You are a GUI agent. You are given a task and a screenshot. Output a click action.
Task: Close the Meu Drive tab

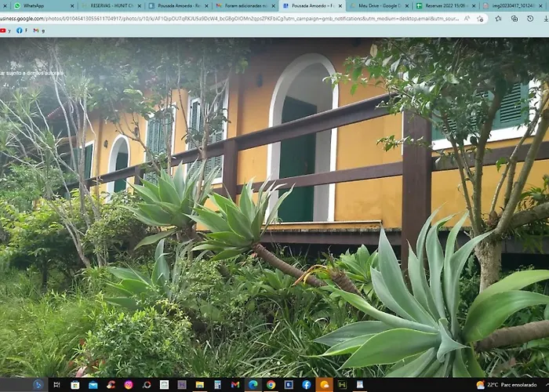point(407,6)
